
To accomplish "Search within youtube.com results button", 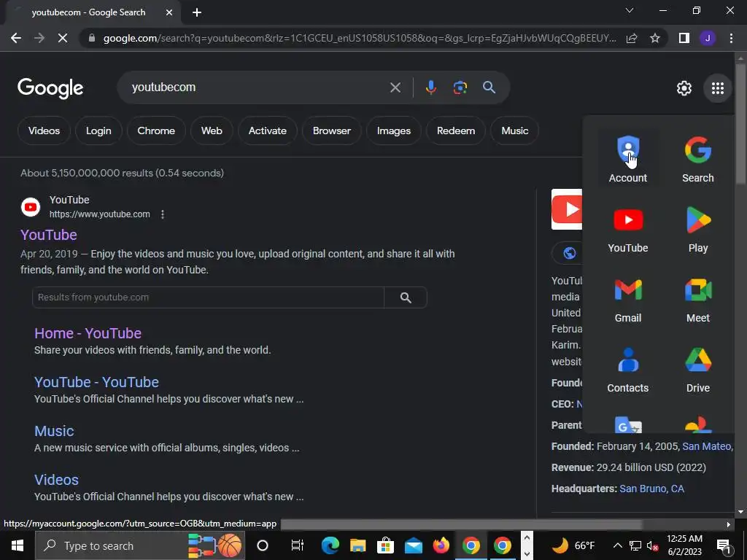I will coord(406,297).
